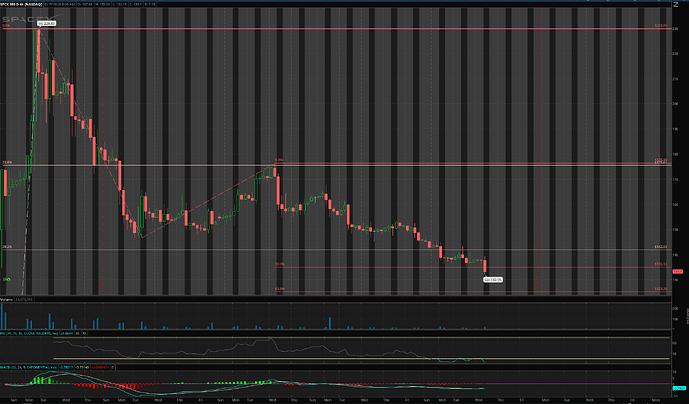Select the 23.6% Fibonacci level label

pos(7,163)
